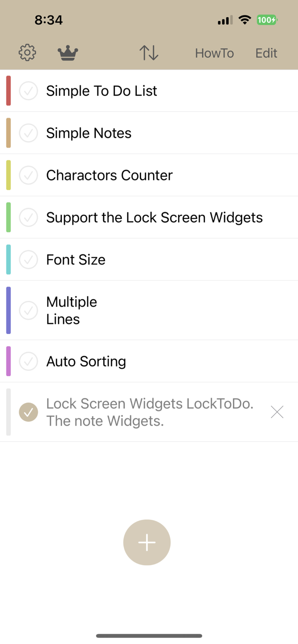Check off the Simple To Do List item
This screenshot has width=298, height=644.
click(28, 91)
